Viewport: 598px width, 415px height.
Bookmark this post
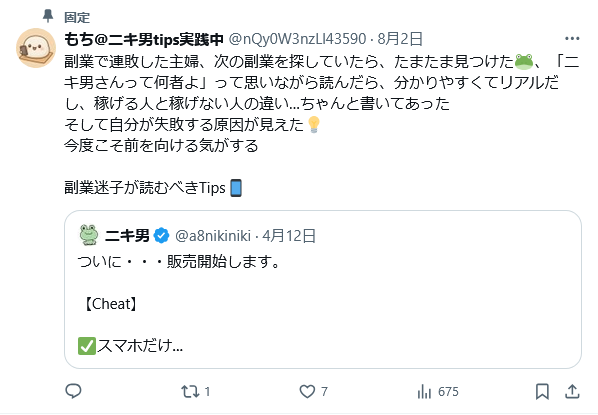[542, 391]
